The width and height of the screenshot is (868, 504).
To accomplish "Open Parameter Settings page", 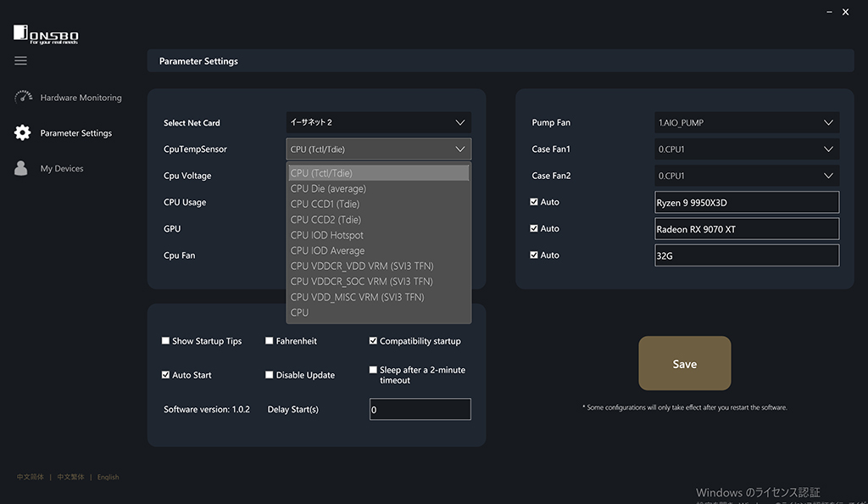I will 75,133.
